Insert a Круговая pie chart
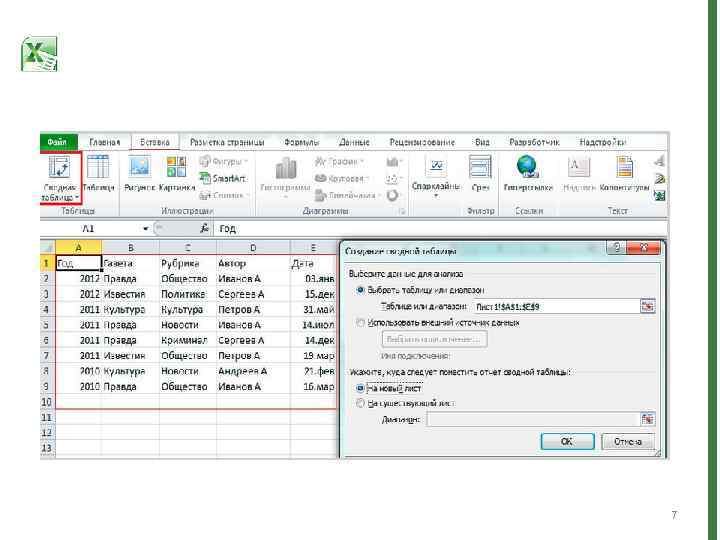The width and height of the screenshot is (720, 540). [x=342, y=178]
